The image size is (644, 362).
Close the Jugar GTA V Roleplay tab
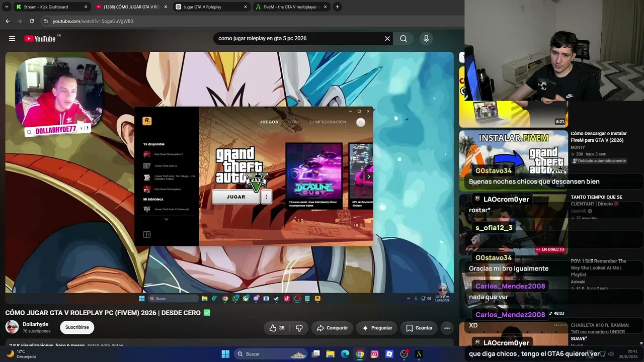(x=246, y=7)
